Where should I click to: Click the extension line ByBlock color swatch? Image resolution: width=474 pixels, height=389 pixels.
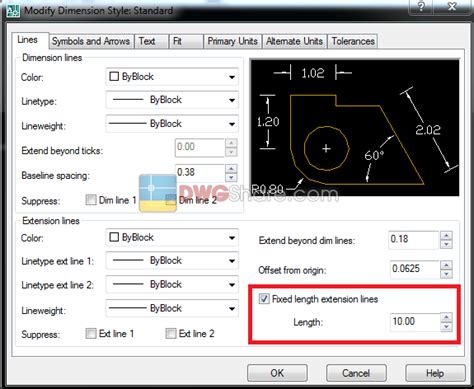tap(114, 237)
